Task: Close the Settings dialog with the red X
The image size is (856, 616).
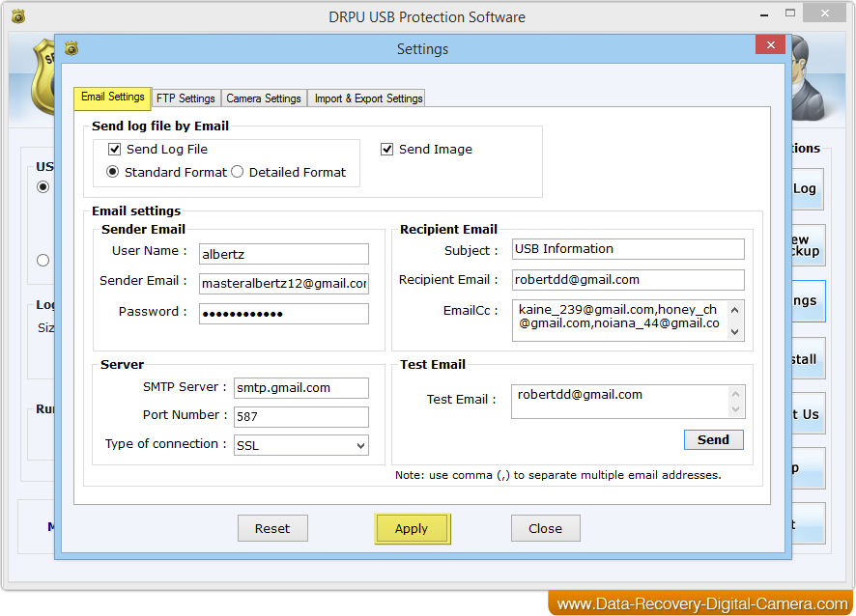Action: click(770, 44)
